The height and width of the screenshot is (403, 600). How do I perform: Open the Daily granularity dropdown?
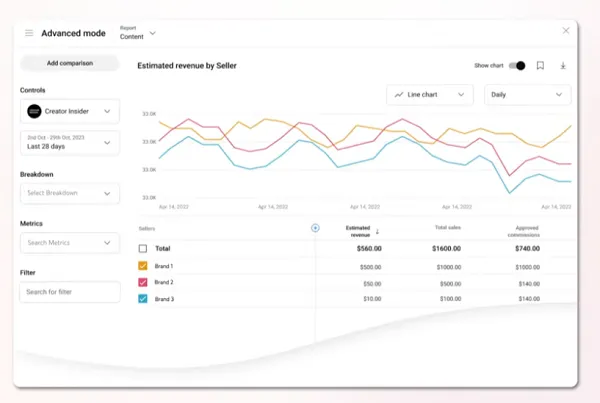coord(527,95)
